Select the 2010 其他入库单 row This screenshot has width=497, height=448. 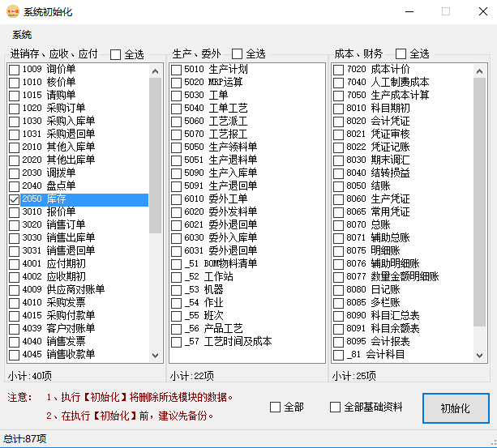click(x=79, y=147)
